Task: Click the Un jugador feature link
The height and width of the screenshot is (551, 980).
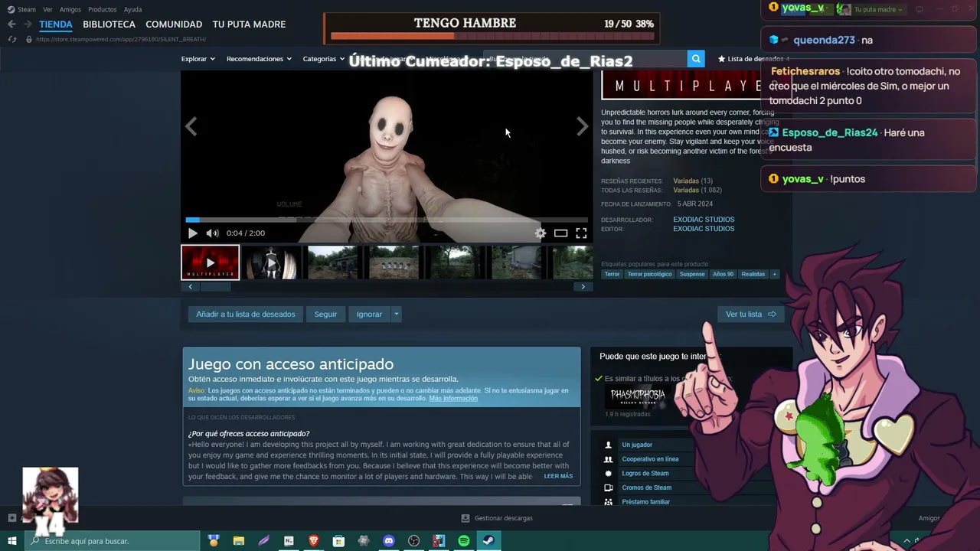Action: (x=637, y=445)
